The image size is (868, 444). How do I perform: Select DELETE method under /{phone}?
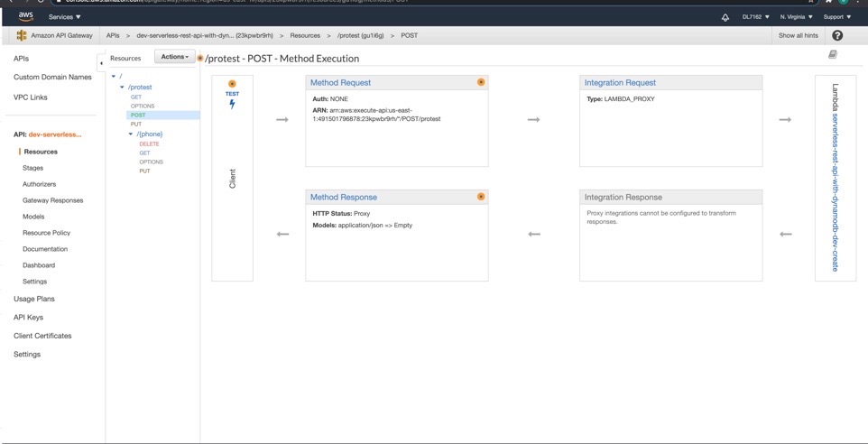[x=149, y=144]
